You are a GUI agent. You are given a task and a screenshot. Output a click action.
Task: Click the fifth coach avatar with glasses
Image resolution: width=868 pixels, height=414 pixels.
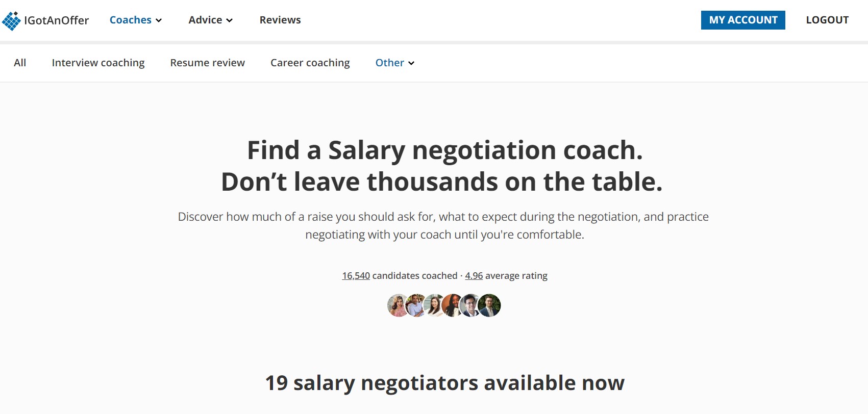(470, 305)
